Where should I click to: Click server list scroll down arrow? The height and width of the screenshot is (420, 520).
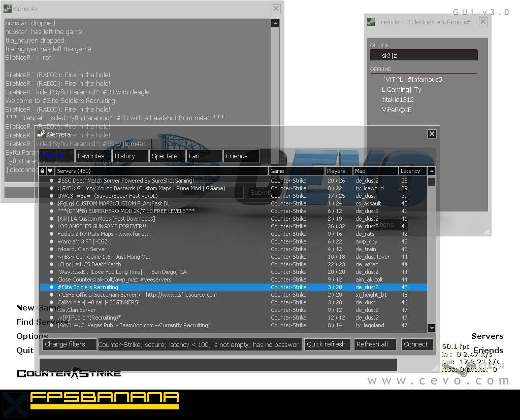[x=432, y=328]
